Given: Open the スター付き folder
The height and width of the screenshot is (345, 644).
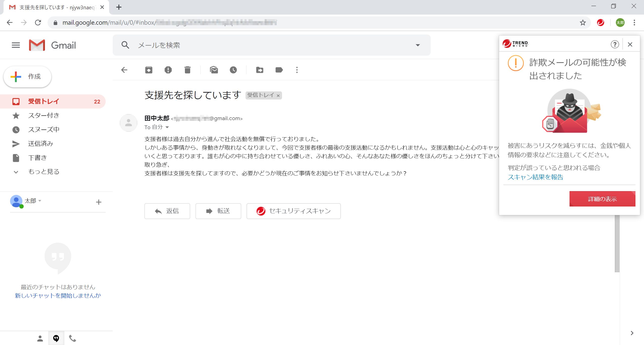Looking at the screenshot, I should coord(44,115).
